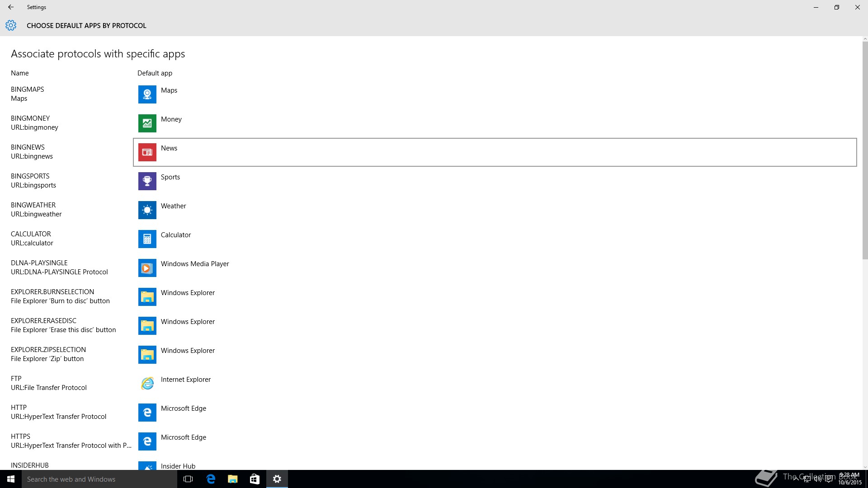Choose the Windows Media Player default label

[x=195, y=264]
